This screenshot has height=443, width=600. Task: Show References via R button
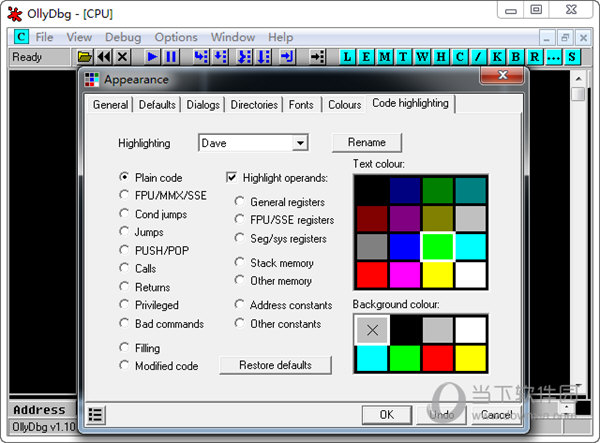535,57
